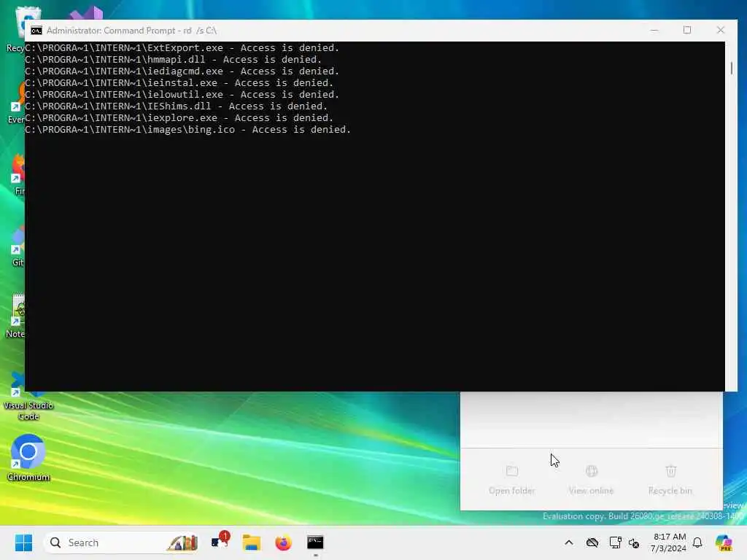Click the Command Prompt window title text

[x=131, y=31]
